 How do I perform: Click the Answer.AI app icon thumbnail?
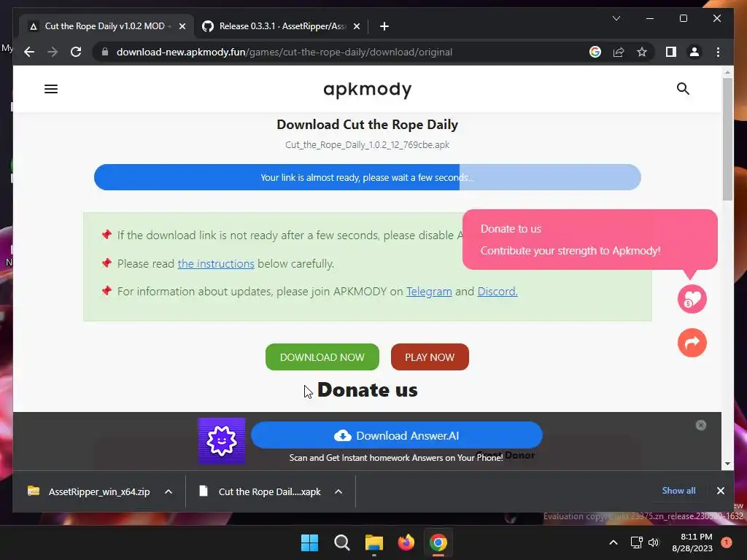pyautogui.click(x=222, y=440)
